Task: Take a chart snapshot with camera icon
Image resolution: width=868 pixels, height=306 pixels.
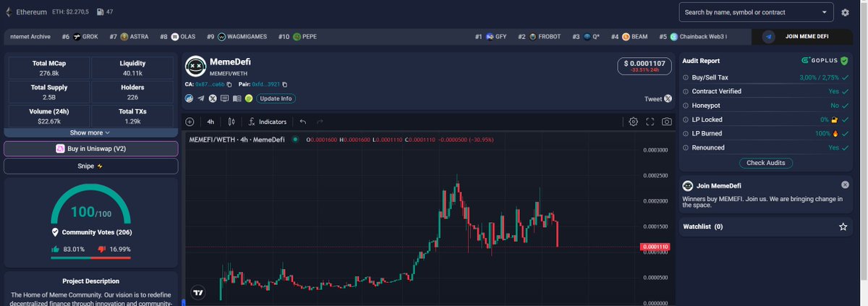Action: [666, 122]
